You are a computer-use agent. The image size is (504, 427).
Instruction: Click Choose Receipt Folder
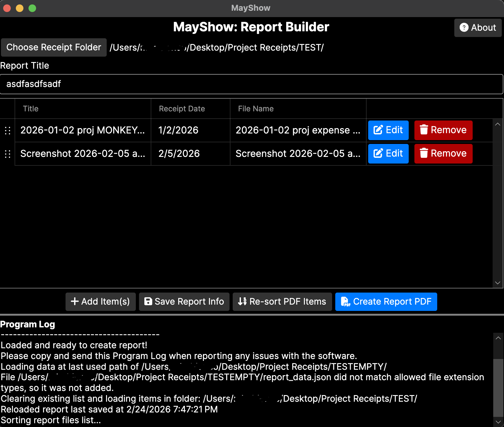pyautogui.click(x=54, y=47)
